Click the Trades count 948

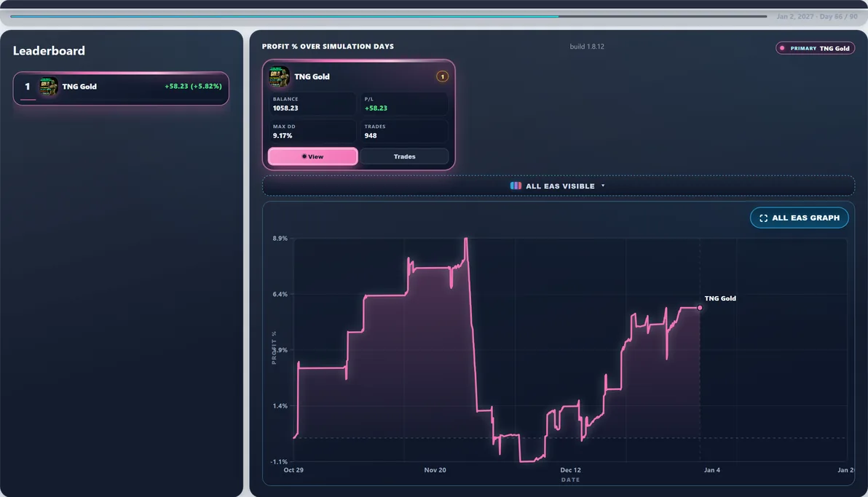(x=371, y=135)
